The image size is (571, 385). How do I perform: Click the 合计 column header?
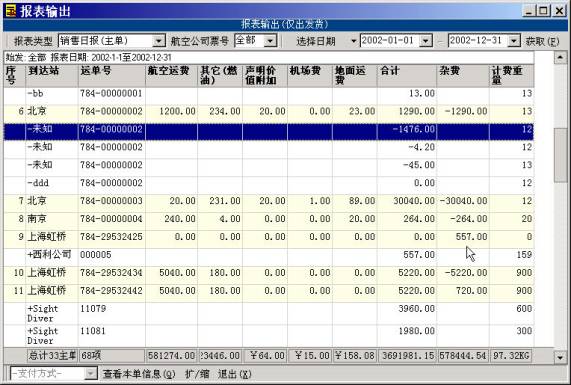(407, 76)
